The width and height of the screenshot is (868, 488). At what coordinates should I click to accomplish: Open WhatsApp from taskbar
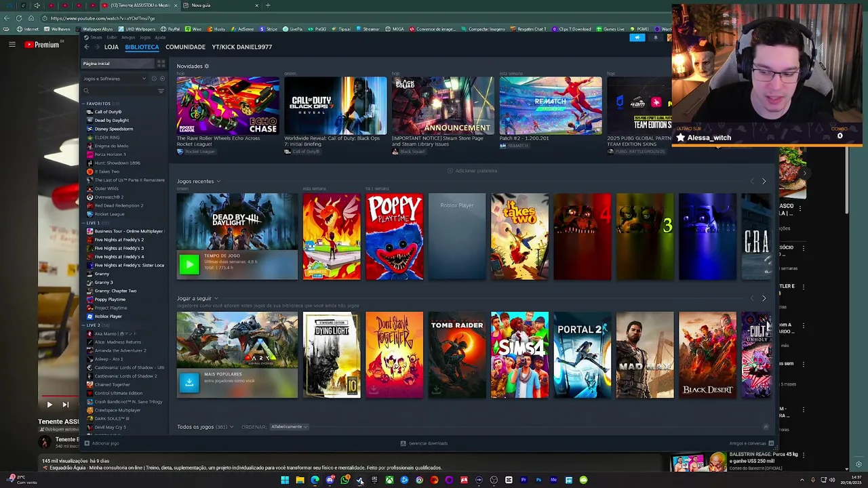coord(344,480)
